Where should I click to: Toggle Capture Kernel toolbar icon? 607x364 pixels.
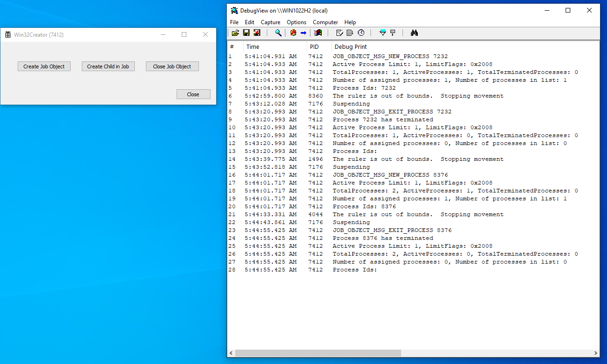point(293,33)
